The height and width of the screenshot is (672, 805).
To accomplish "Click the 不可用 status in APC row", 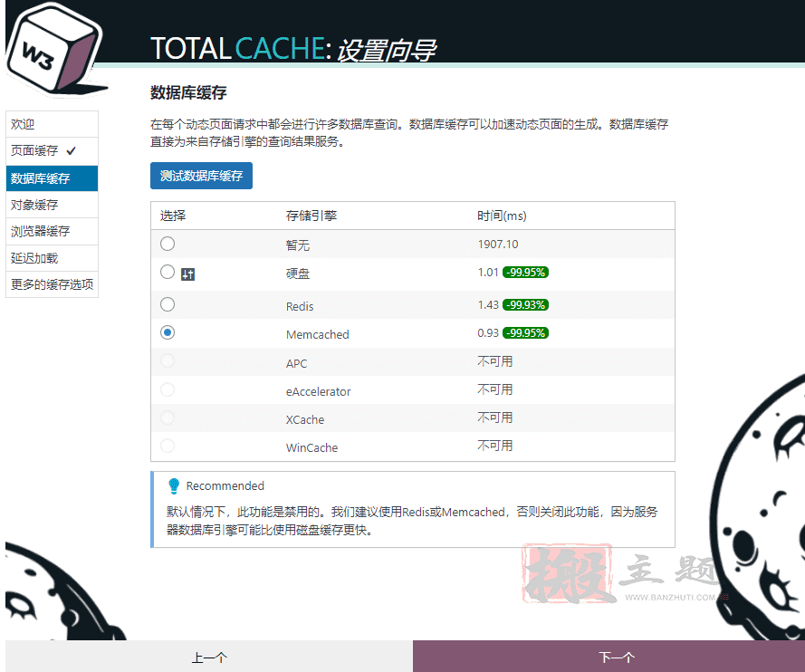I will 495,361.
